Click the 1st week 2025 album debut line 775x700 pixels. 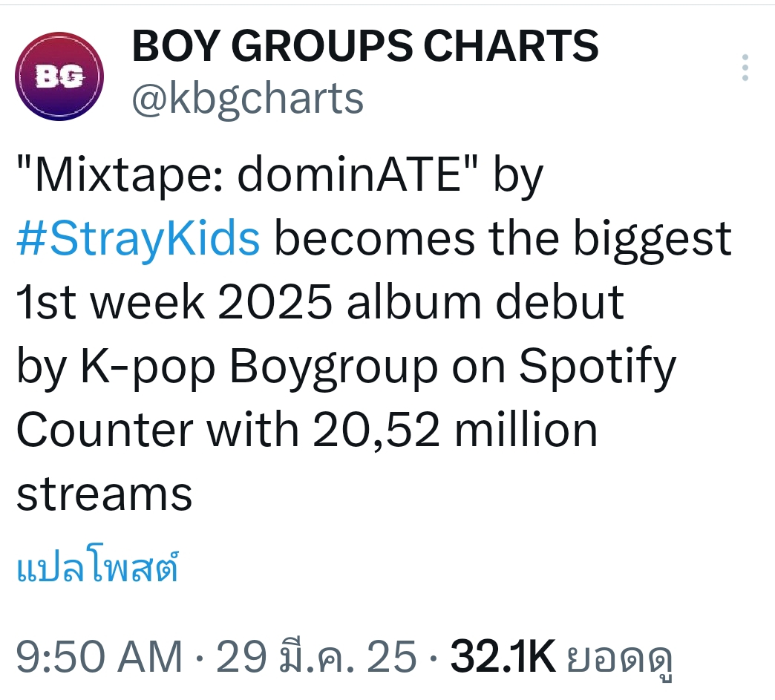320,302
